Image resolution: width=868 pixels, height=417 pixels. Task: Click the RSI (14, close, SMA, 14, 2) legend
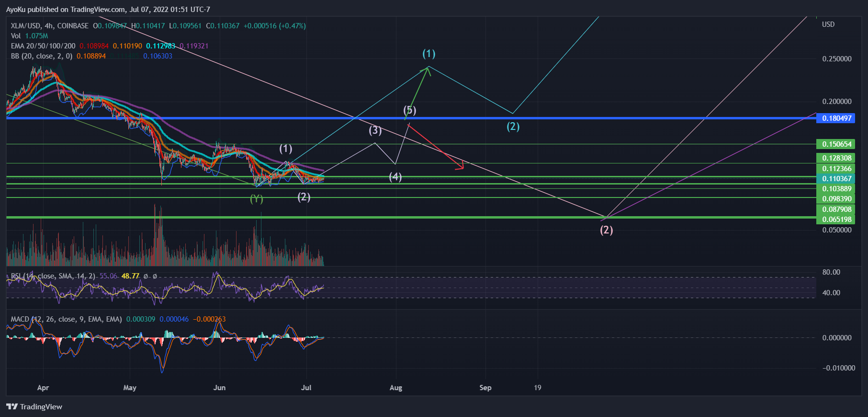pos(53,276)
